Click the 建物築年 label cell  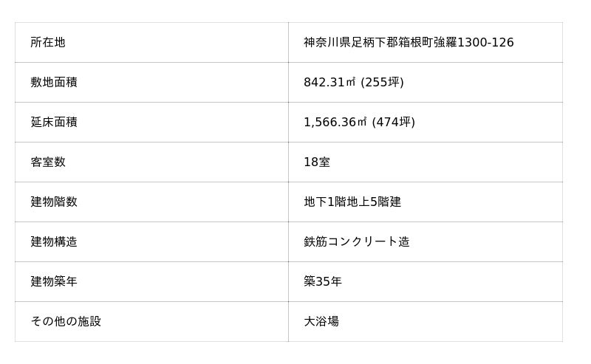click(x=54, y=282)
